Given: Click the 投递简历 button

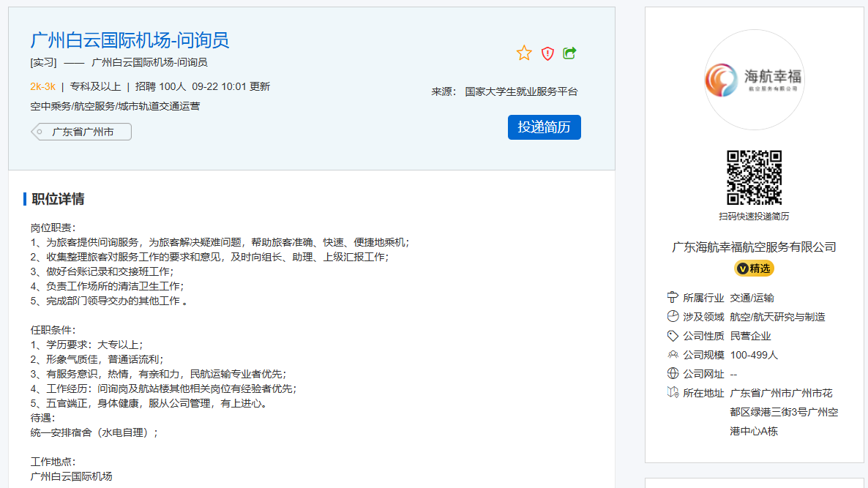Looking at the screenshot, I should pyautogui.click(x=544, y=127).
